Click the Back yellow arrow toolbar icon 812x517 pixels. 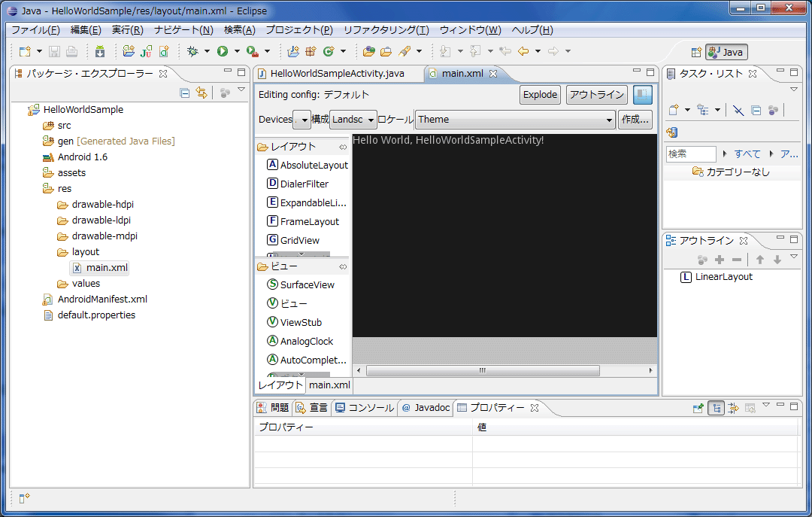pyautogui.click(x=523, y=51)
